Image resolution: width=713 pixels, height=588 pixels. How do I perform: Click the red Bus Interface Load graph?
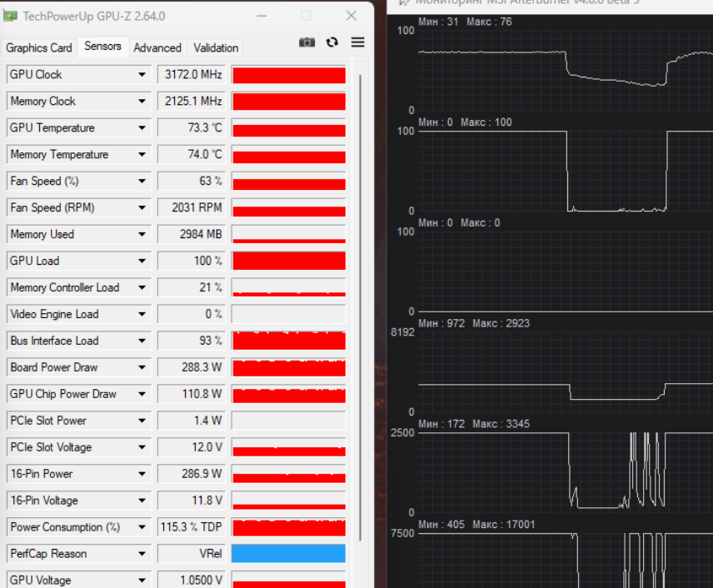(289, 341)
